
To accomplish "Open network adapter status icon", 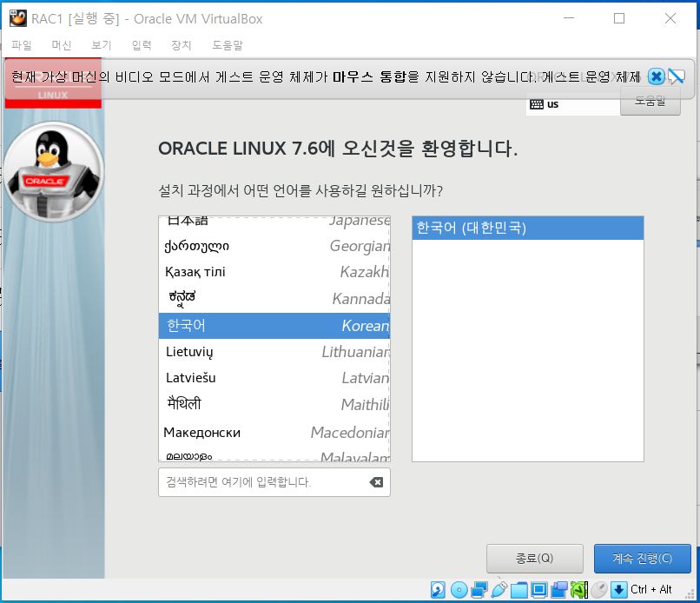I will click(479, 590).
